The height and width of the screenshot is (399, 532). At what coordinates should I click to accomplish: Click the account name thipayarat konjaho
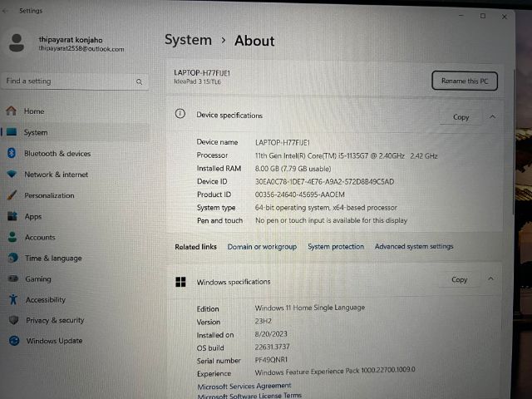tap(71, 40)
